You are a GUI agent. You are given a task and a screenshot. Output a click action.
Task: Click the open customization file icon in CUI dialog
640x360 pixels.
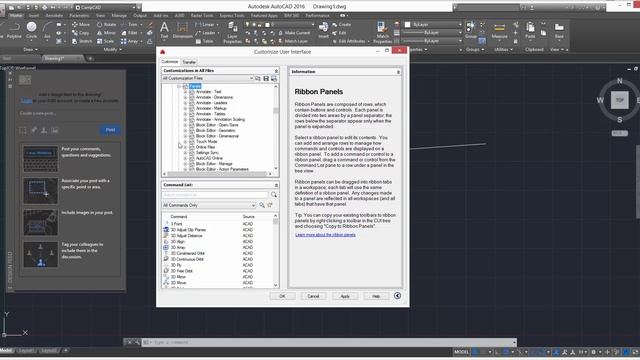258,78
